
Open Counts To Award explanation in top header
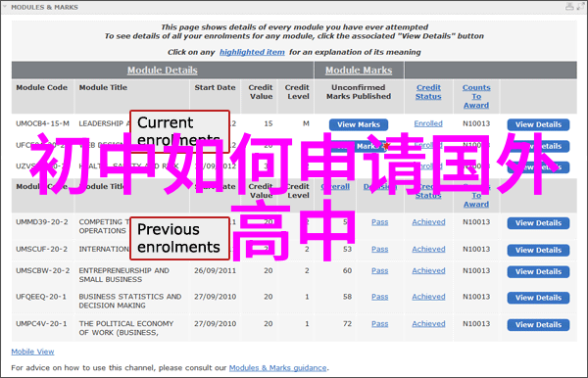pos(476,96)
